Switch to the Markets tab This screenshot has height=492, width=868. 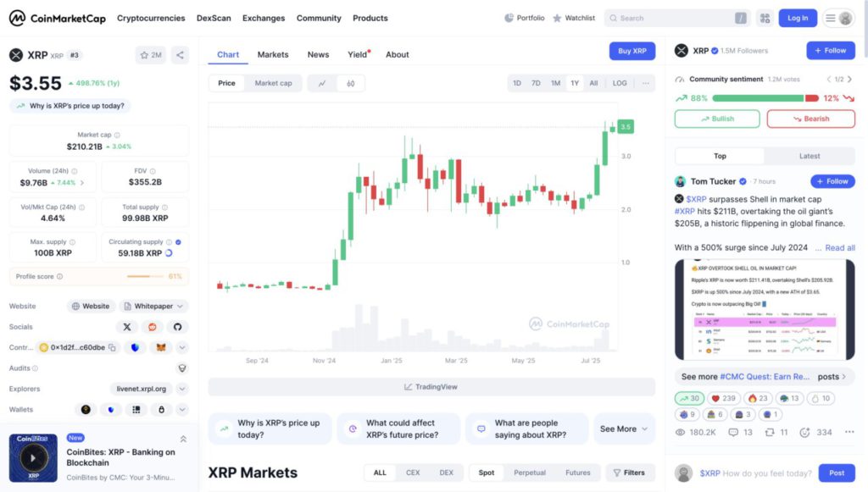tap(272, 54)
